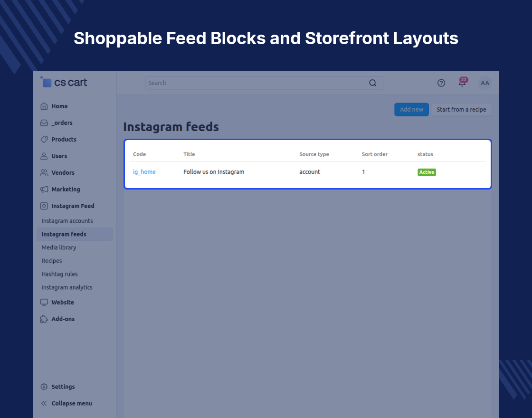Click the Sort order column header
The height and width of the screenshot is (418, 532).
pyautogui.click(x=375, y=154)
